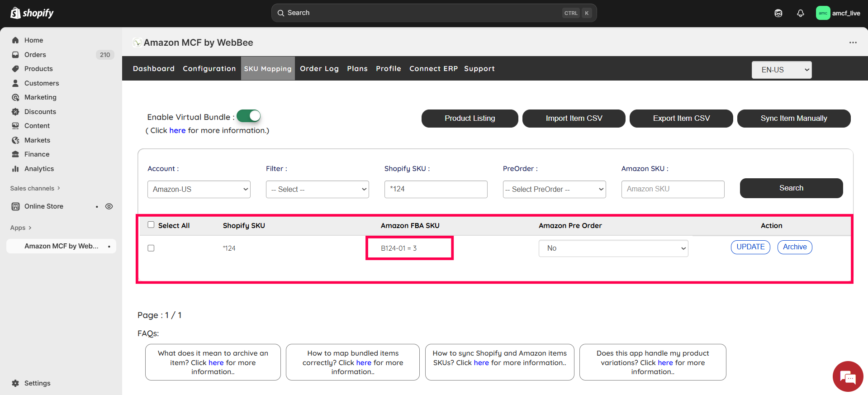
Task: Open the EN-US language dropdown
Action: tap(781, 70)
